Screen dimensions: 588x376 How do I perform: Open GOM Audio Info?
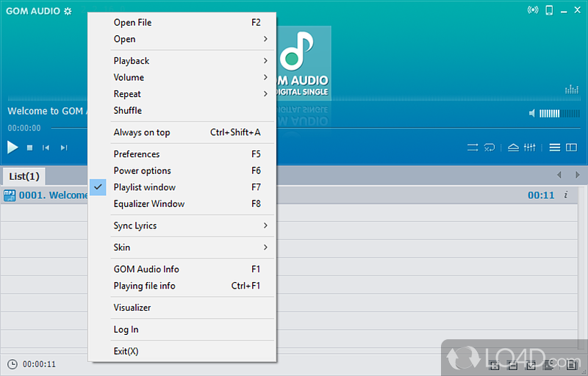[182, 269]
